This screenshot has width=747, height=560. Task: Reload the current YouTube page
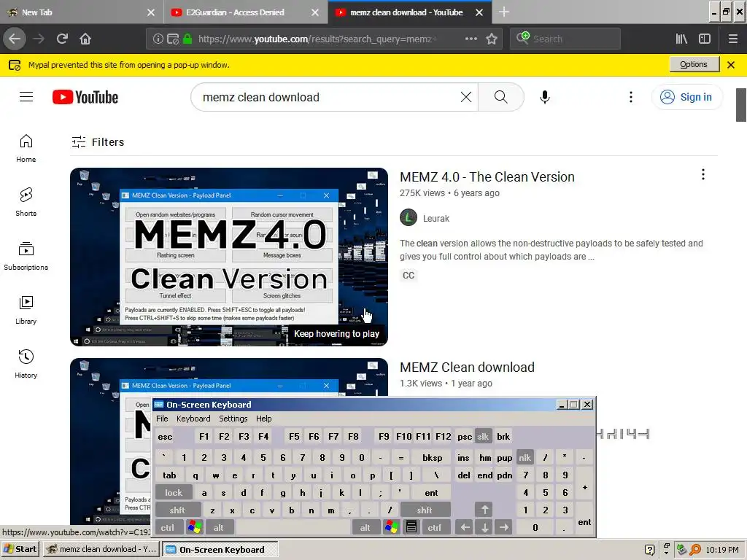tap(62, 39)
